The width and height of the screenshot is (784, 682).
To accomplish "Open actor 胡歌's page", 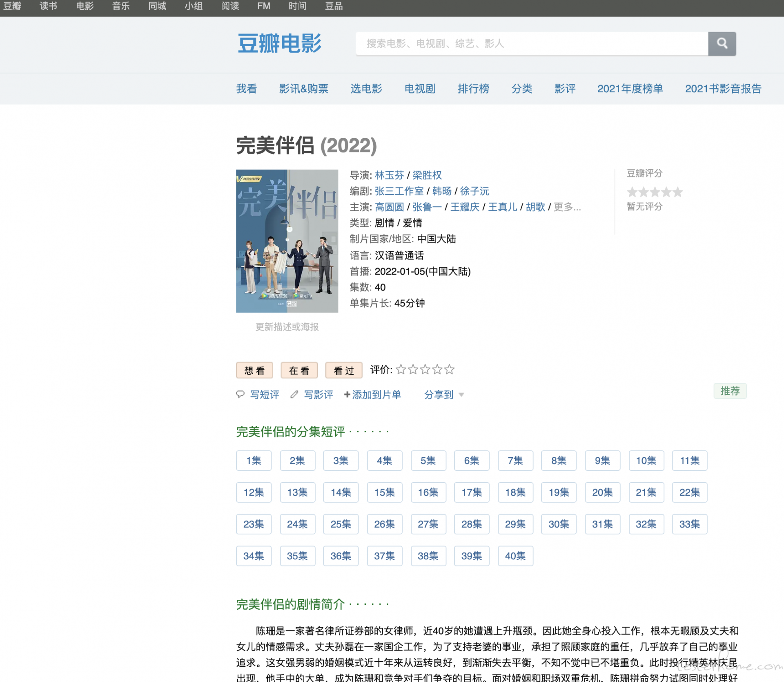I will [535, 207].
